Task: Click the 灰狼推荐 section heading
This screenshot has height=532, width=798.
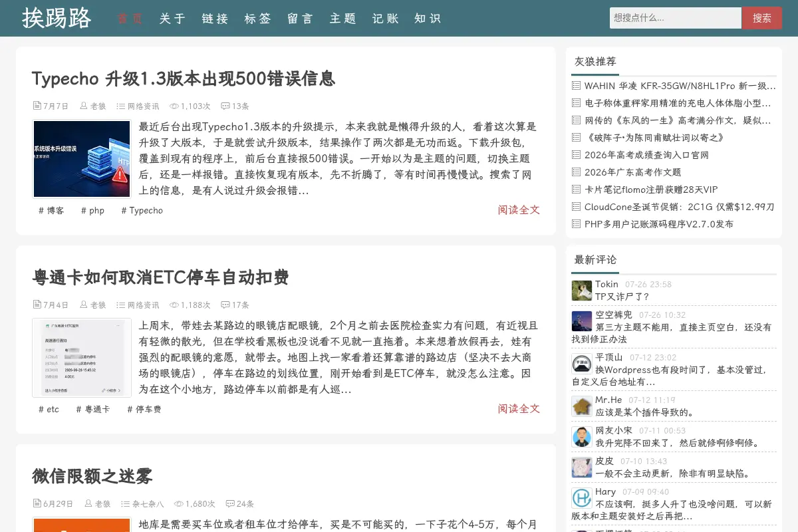Action: (x=595, y=61)
